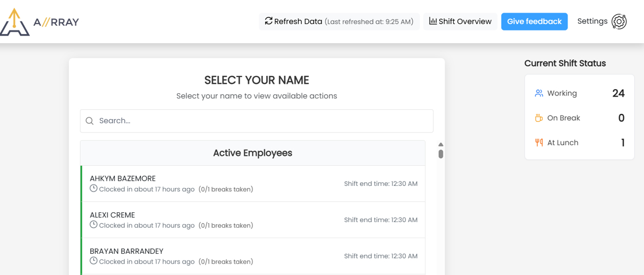Click the employee list scrollbar thumb
This screenshot has height=275, width=644.
pyautogui.click(x=440, y=154)
